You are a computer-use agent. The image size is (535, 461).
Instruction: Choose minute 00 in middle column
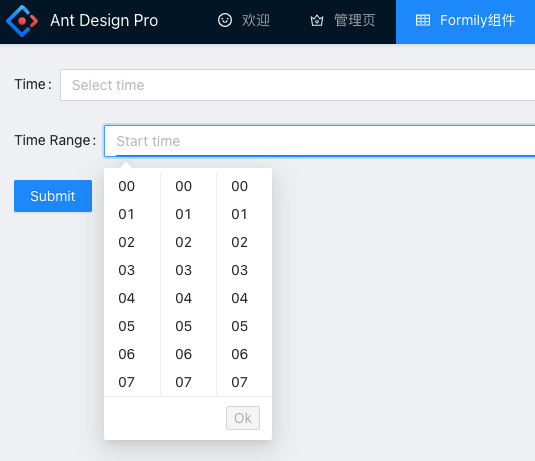click(x=188, y=186)
